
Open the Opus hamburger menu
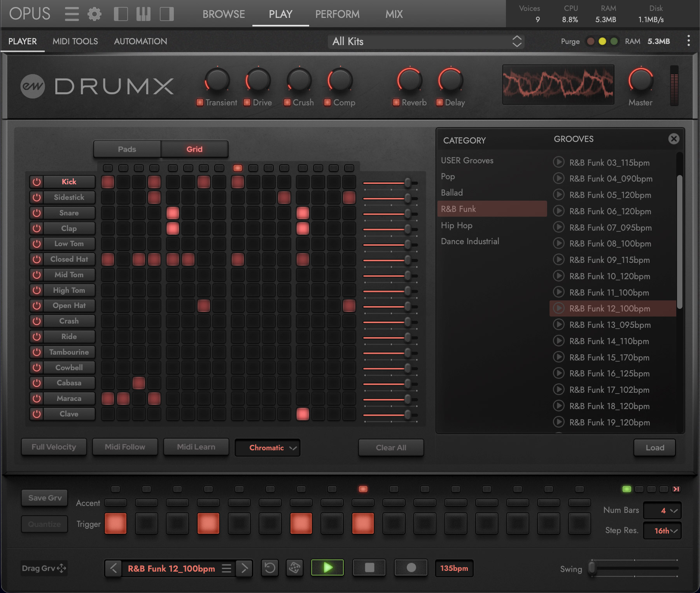tap(72, 14)
